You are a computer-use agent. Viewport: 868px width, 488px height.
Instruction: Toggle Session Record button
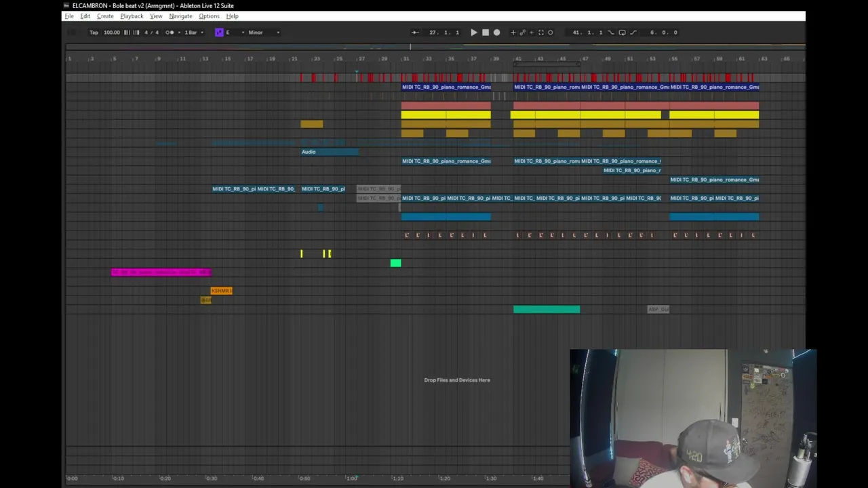pos(550,33)
